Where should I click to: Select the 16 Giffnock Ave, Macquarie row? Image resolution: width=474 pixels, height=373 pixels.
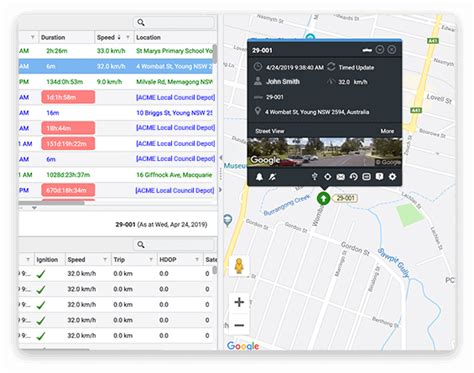[116, 175]
